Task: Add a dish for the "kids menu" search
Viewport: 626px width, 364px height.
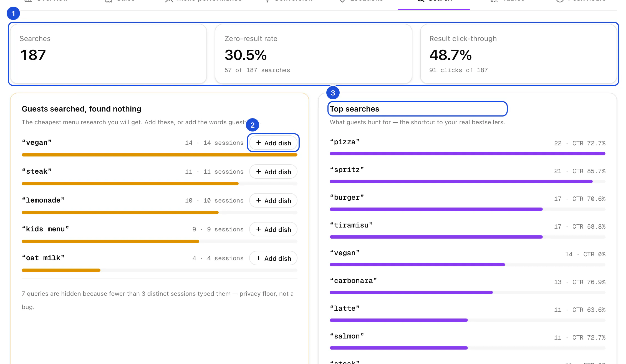Action: pos(273,229)
